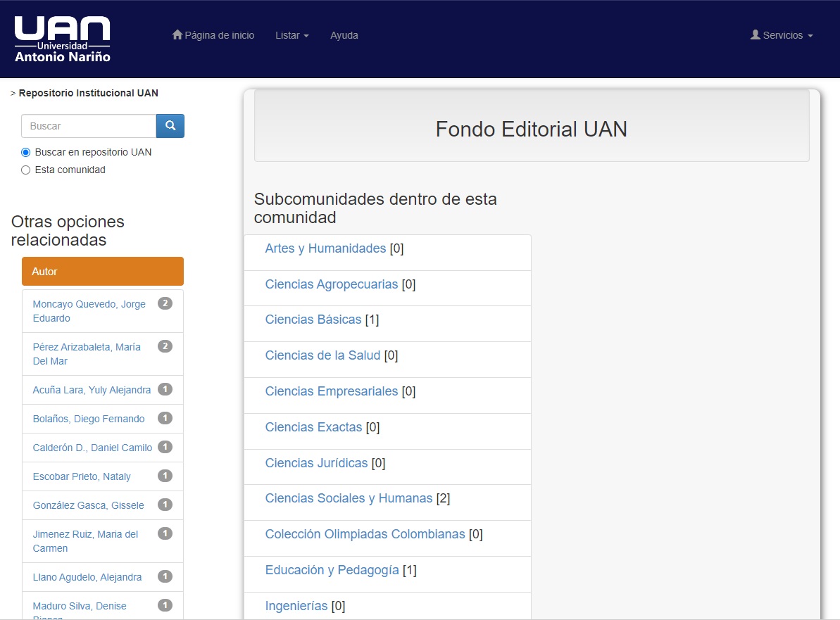
Task: Click the user icon beside Servicios
Action: tap(756, 34)
